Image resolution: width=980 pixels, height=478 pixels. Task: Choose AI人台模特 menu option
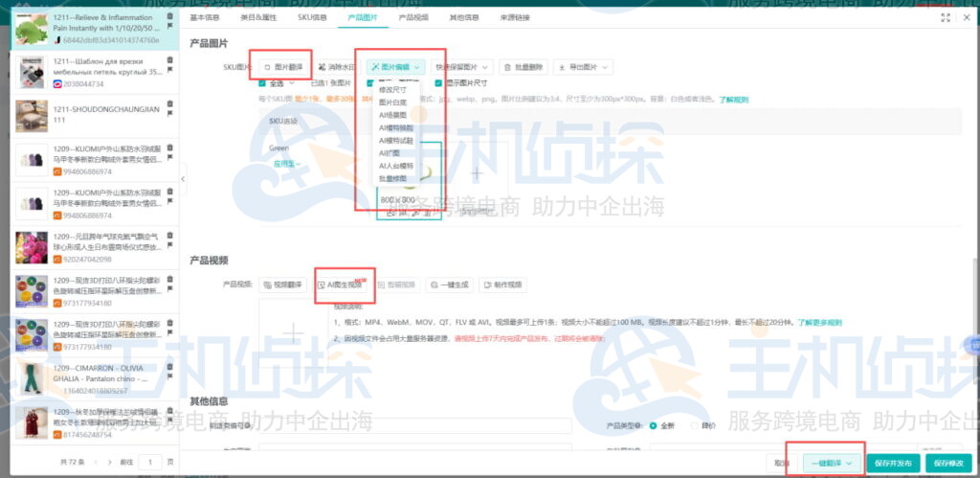point(396,166)
